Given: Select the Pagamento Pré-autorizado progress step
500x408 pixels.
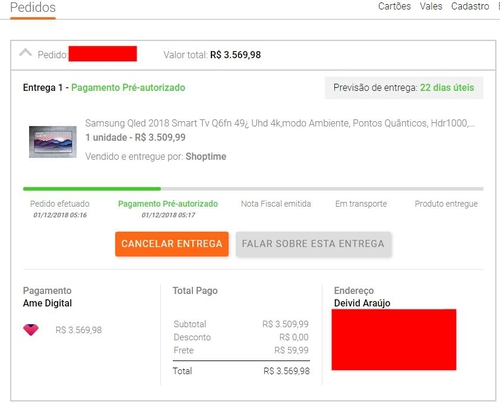Looking at the screenshot, I should pos(168,209).
